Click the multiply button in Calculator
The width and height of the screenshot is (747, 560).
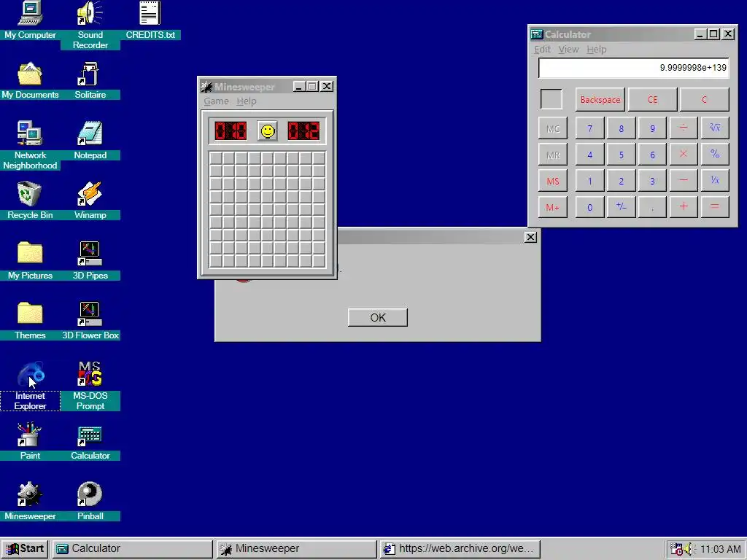coord(684,155)
